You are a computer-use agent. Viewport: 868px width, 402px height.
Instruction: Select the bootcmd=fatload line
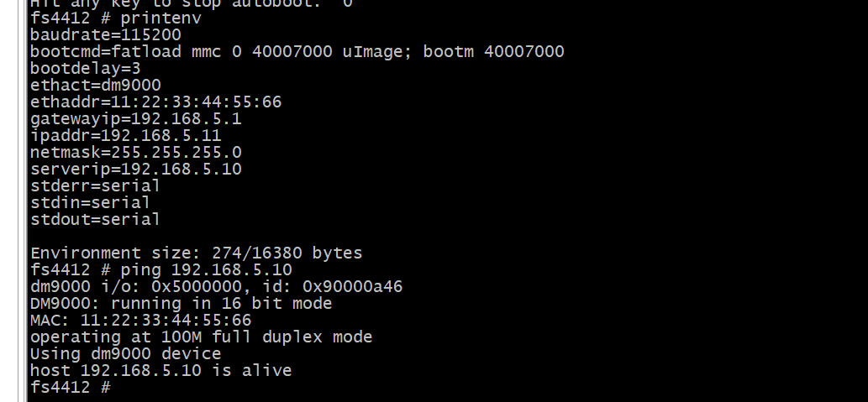pos(297,52)
